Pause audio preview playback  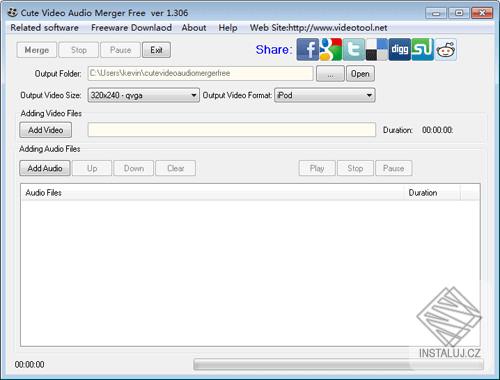[x=394, y=168]
